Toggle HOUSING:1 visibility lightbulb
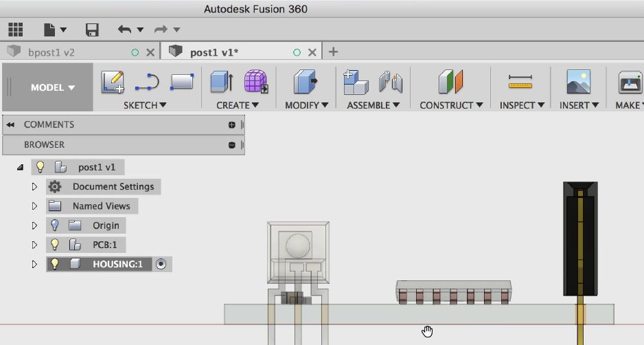Viewport: 644px width, 345px height. [54, 264]
